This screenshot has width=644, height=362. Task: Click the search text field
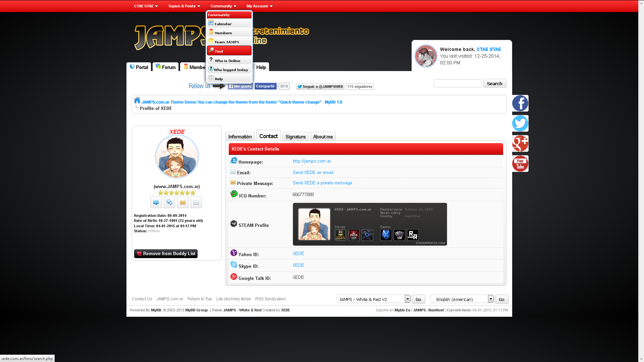458,83
